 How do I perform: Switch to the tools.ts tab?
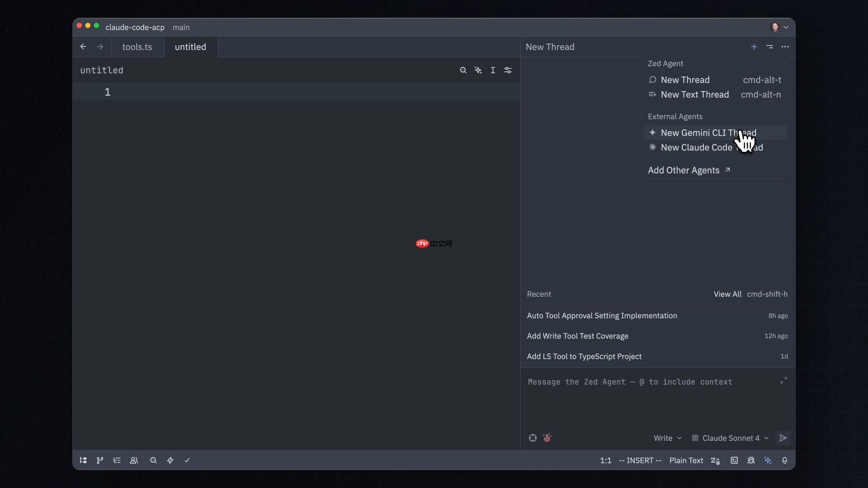coord(137,47)
